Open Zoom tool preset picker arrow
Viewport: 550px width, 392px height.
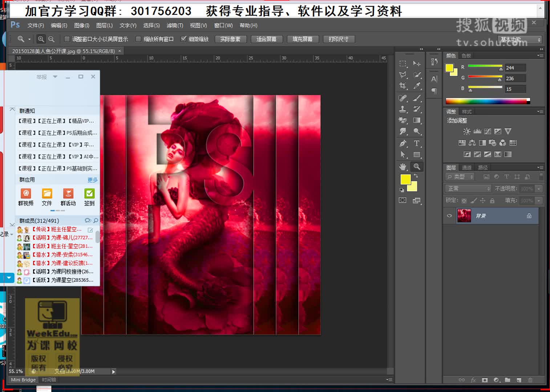29,39
